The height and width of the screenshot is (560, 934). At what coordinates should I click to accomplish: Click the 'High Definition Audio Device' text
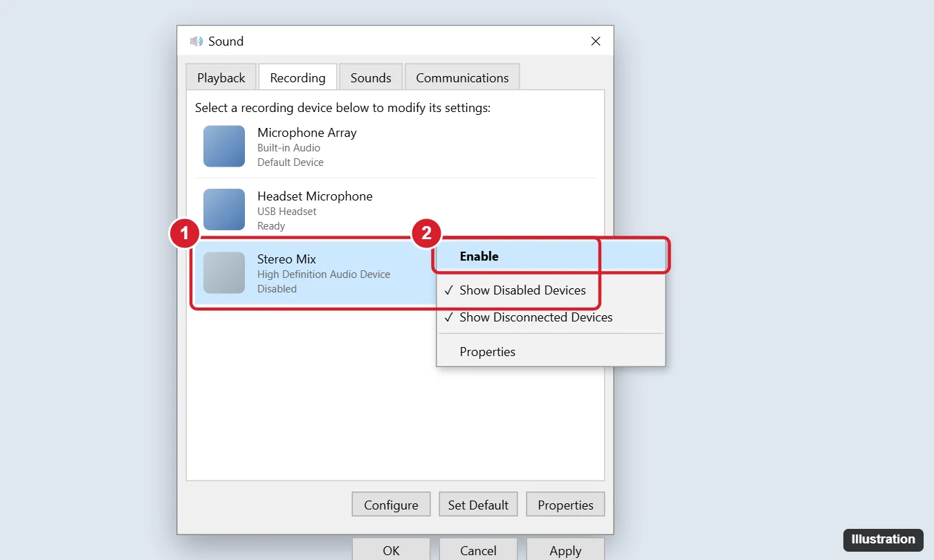[x=324, y=274]
